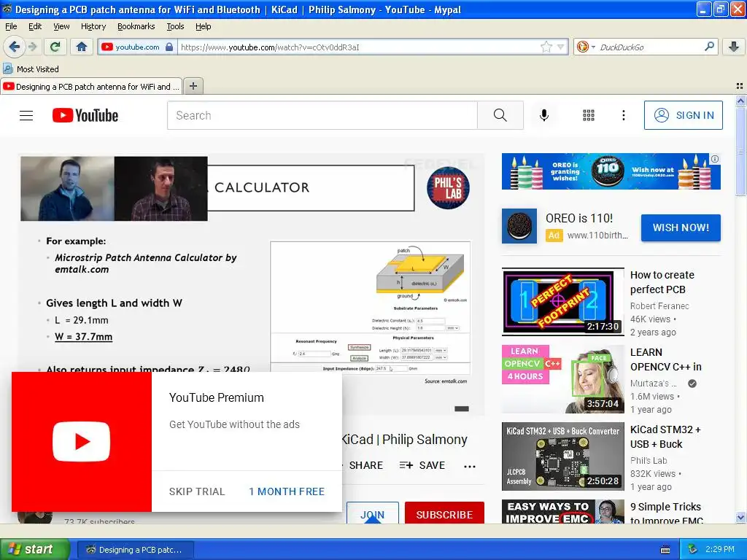Search with your voice microphone icon
This screenshot has height=560, width=747.
point(544,115)
